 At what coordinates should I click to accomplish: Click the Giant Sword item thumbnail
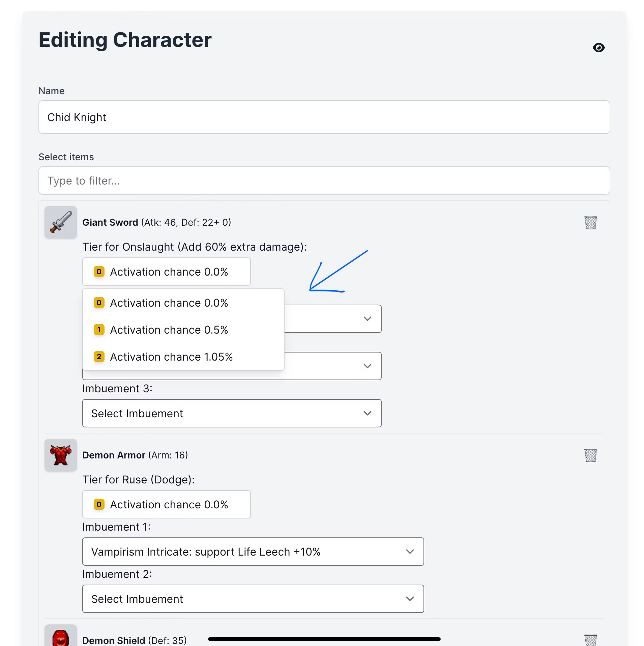tap(61, 223)
